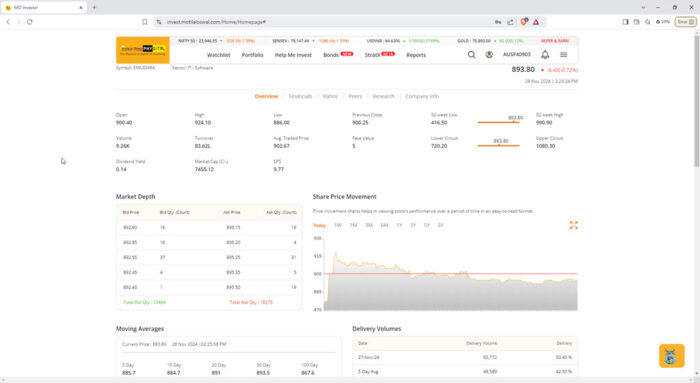Click the 27-Nov-24 delivery volume row

(465, 358)
